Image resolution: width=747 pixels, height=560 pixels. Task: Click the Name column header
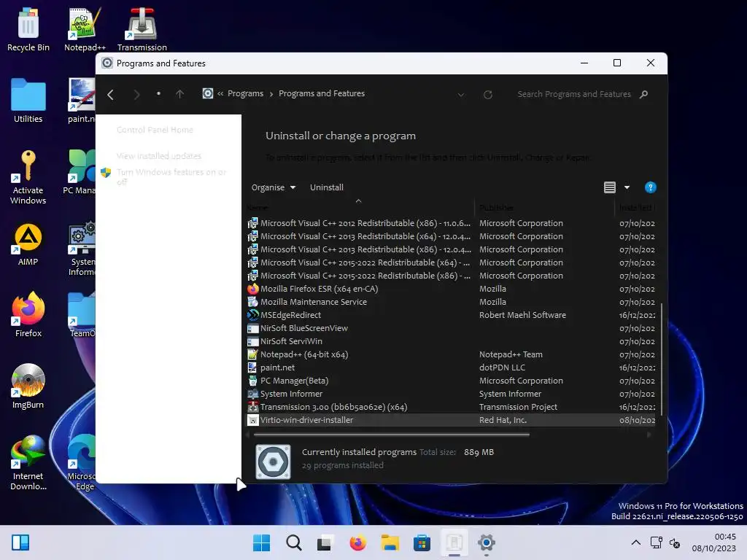pyautogui.click(x=360, y=208)
